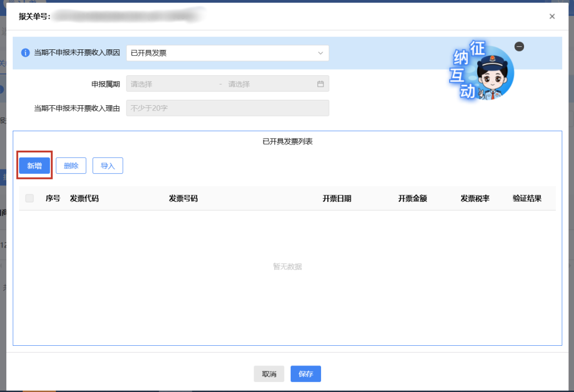Click the 暂无数据 empty state area
The image size is (574, 392).
[x=287, y=266]
